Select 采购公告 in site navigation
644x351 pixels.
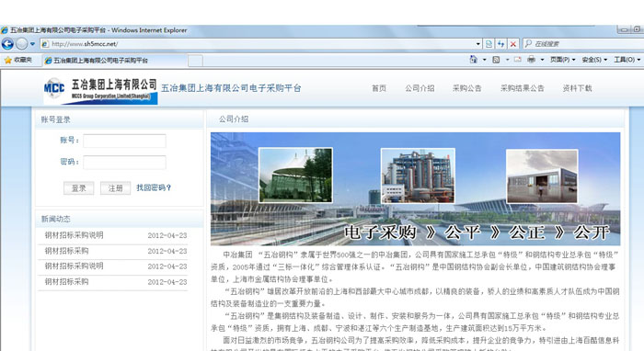466,88
